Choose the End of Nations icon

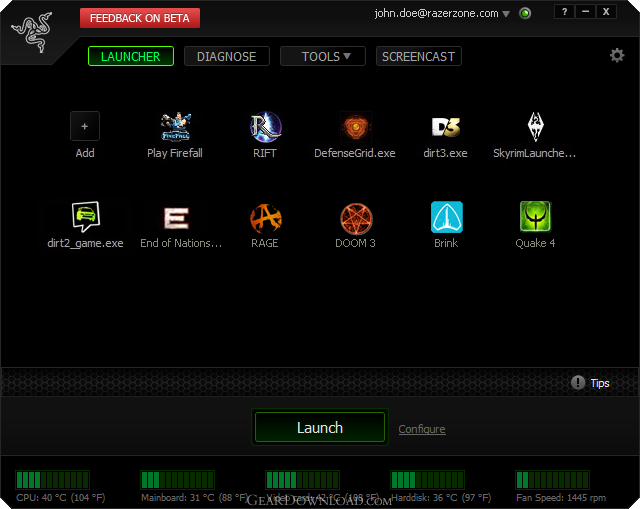[176, 218]
